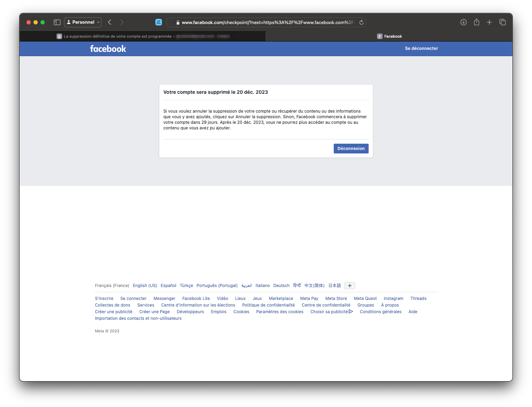Click the Share icon in toolbar
532x407 pixels.
tap(476, 22)
